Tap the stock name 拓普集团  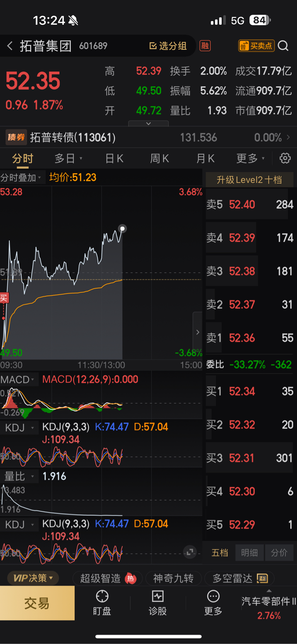point(46,46)
